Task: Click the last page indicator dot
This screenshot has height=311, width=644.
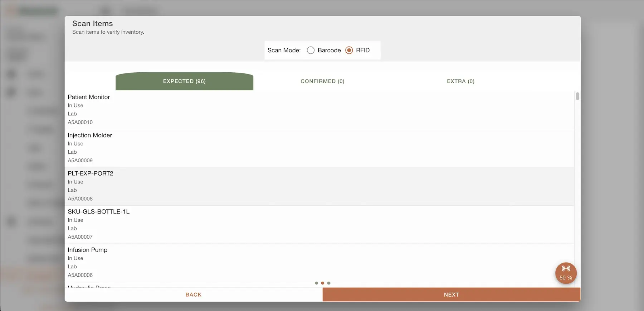Action: tap(329, 283)
